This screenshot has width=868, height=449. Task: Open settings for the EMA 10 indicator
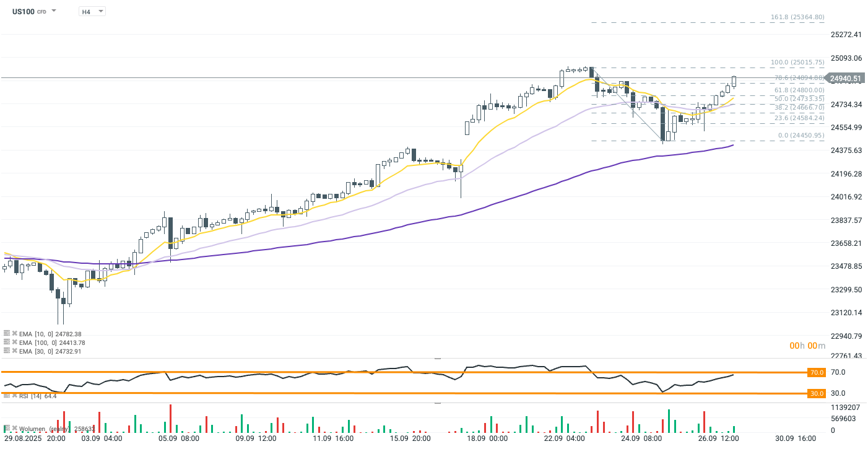coord(7,334)
